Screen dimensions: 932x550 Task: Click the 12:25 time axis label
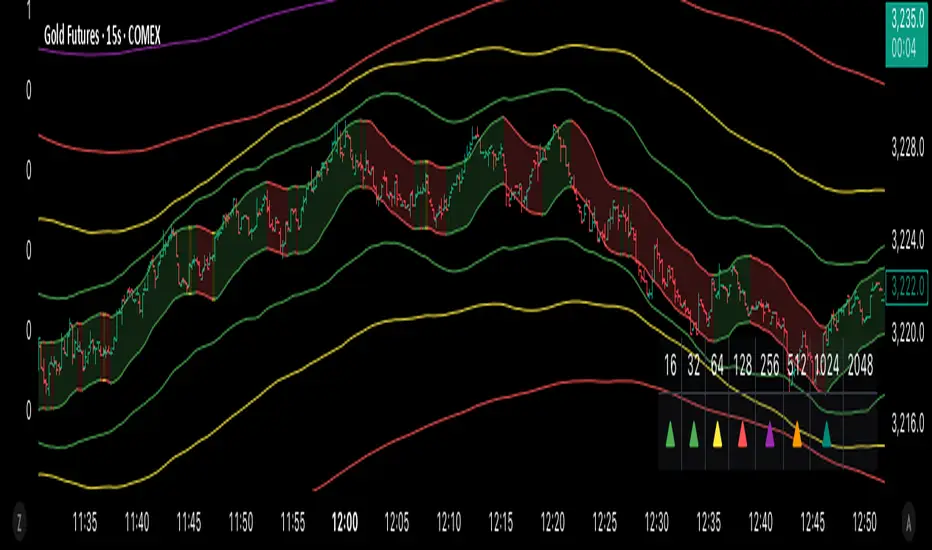click(x=604, y=523)
